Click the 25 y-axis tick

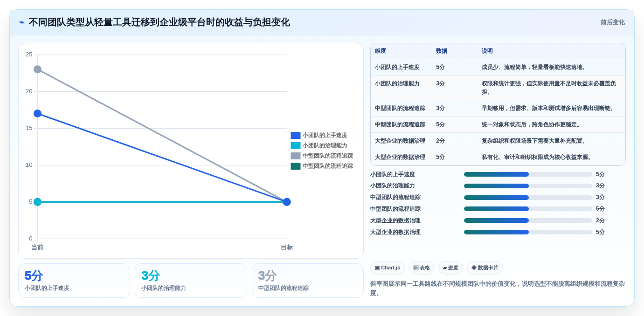pyautogui.click(x=29, y=55)
